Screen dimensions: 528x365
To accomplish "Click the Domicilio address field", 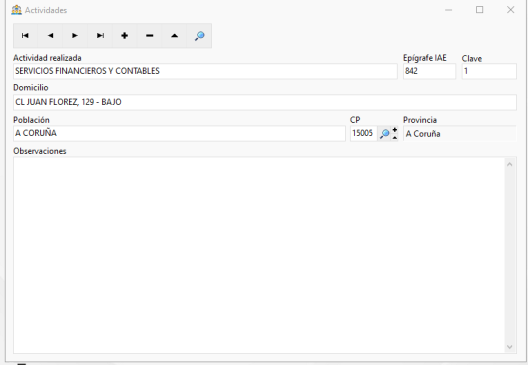I will [265, 102].
